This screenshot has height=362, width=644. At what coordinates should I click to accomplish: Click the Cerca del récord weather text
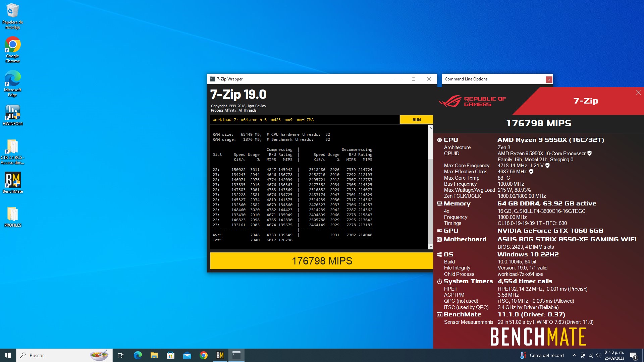(x=546, y=355)
